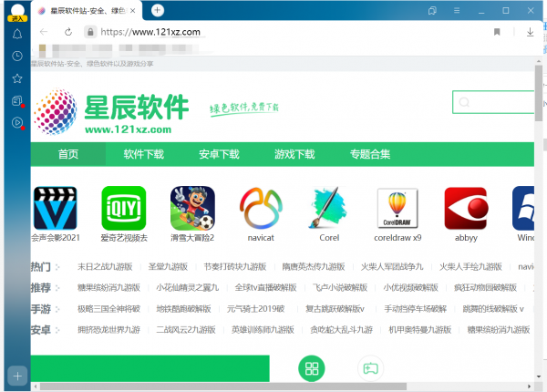This screenshot has width=547, height=392.
Task: Open the 隋唐英杰传九游版 link
Action: [314, 267]
